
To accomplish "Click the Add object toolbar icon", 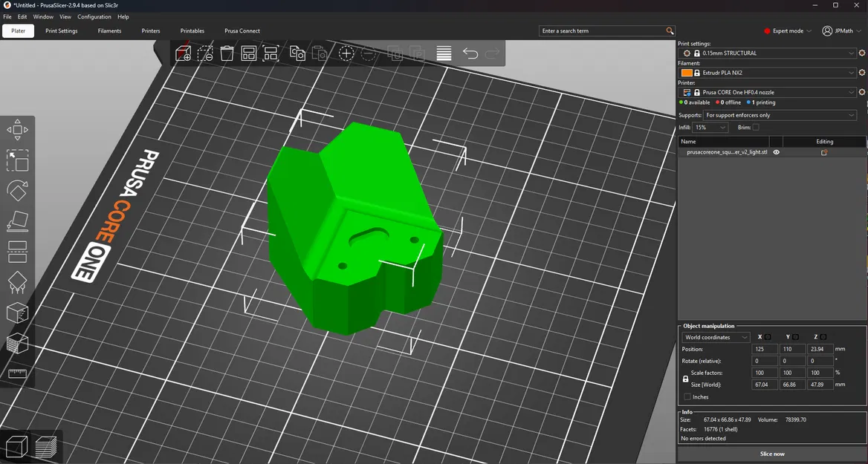I will pyautogui.click(x=184, y=53).
